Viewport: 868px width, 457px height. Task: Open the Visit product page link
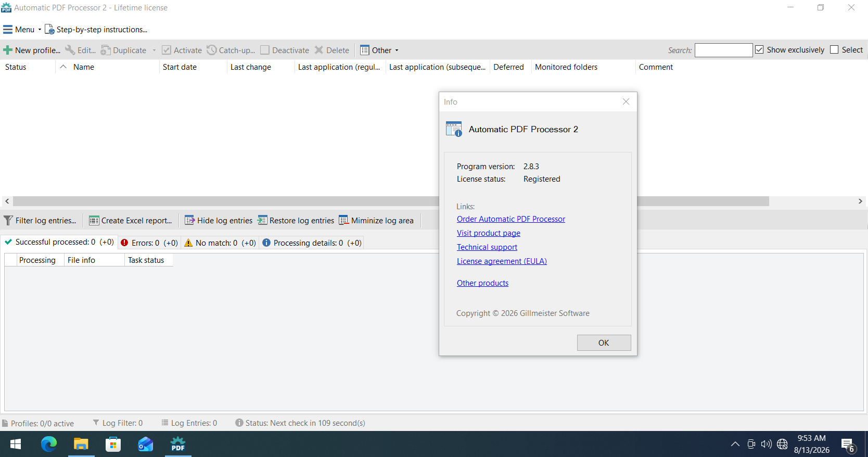tap(489, 233)
